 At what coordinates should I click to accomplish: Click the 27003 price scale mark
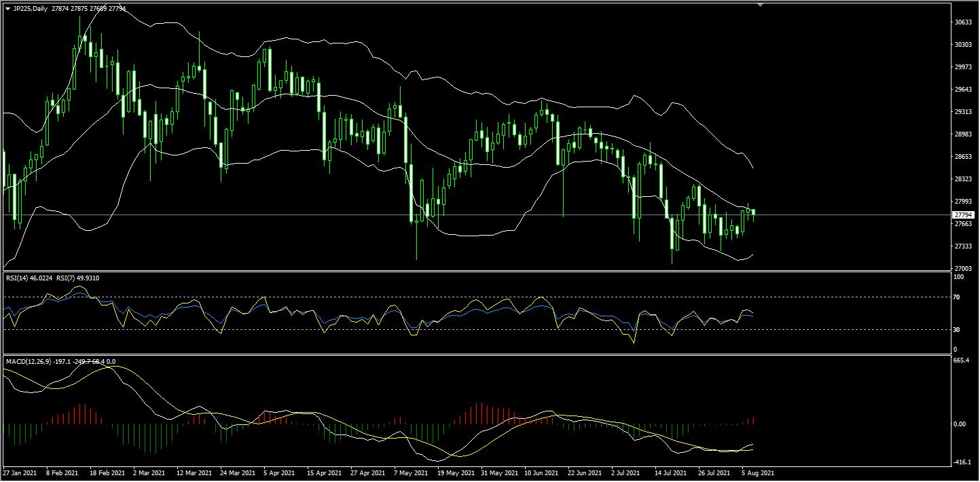tap(964, 268)
